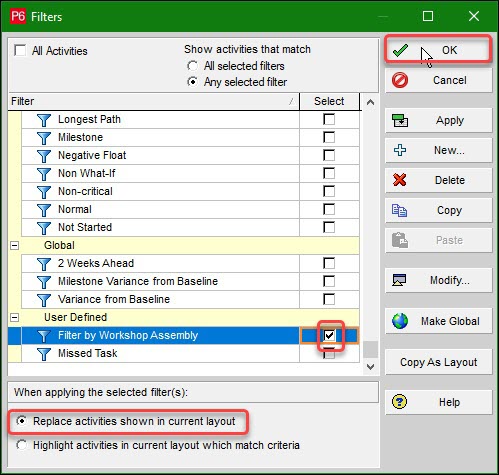The width and height of the screenshot is (499, 475).
Task: Check the 2 Weeks Ahead select box
Action: [329, 263]
